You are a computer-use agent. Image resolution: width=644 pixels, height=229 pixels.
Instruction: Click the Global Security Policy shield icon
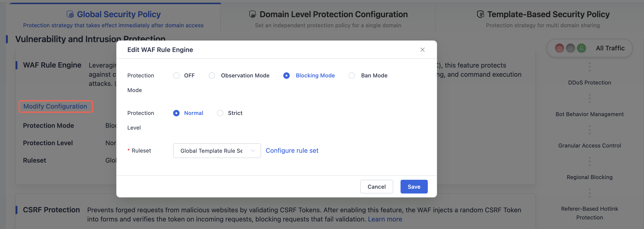click(x=70, y=14)
